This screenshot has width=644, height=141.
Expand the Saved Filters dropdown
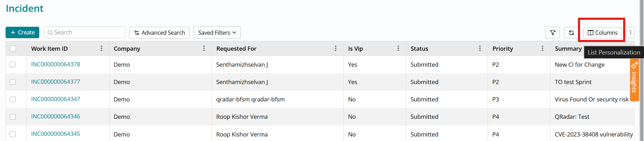click(x=217, y=33)
